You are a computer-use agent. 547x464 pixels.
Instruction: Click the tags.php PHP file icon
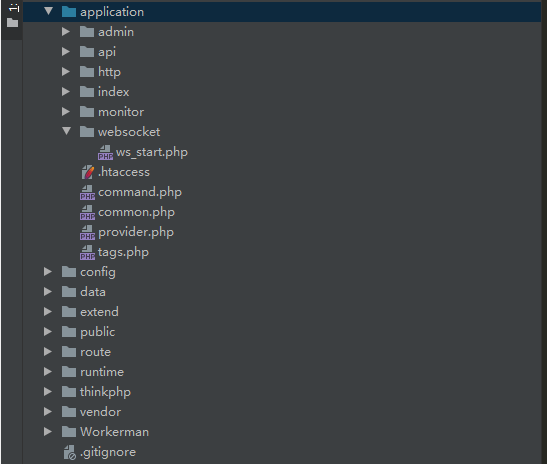pos(87,253)
